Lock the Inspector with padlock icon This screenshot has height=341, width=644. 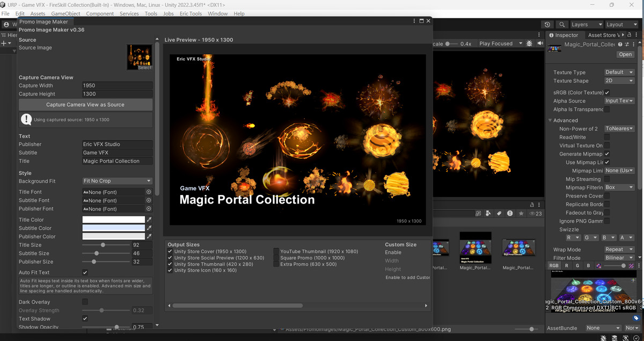[x=630, y=35]
